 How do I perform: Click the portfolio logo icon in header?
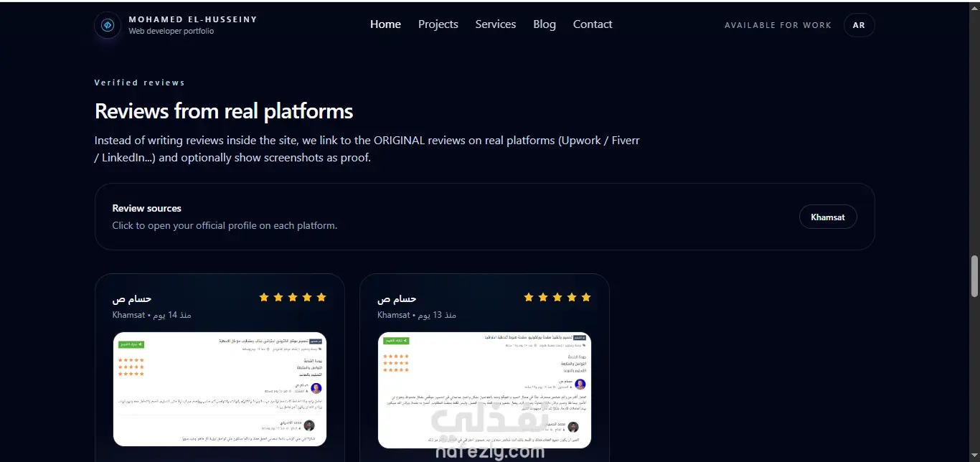click(x=108, y=25)
